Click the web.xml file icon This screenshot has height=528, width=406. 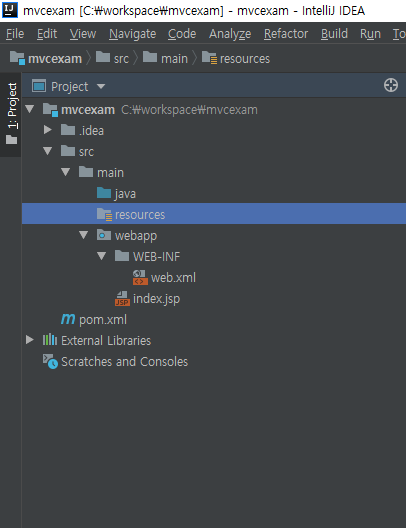click(x=140, y=277)
